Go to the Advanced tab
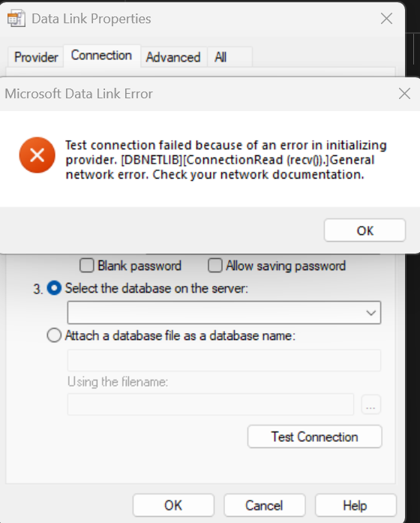 (173, 57)
